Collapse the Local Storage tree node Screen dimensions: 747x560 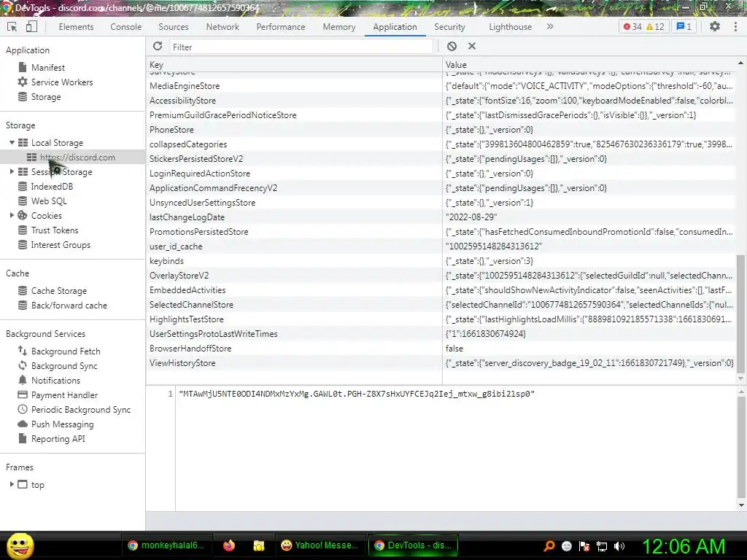click(12, 142)
